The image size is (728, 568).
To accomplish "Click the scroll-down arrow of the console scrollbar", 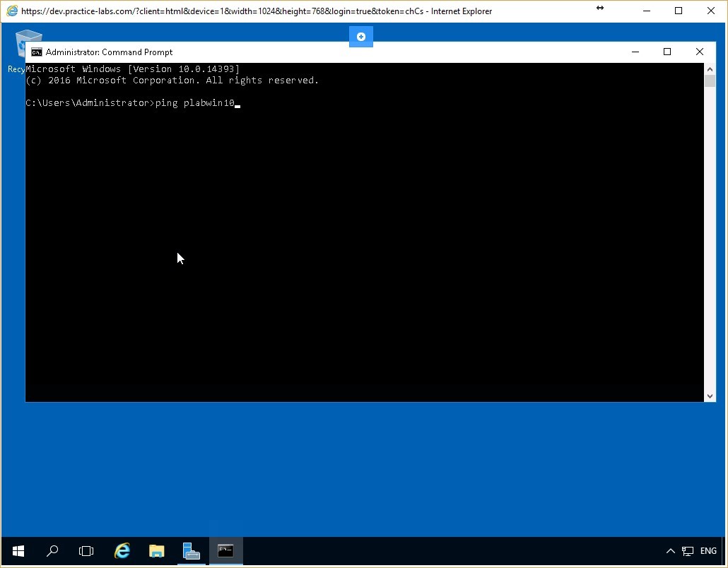I will [709, 396].
